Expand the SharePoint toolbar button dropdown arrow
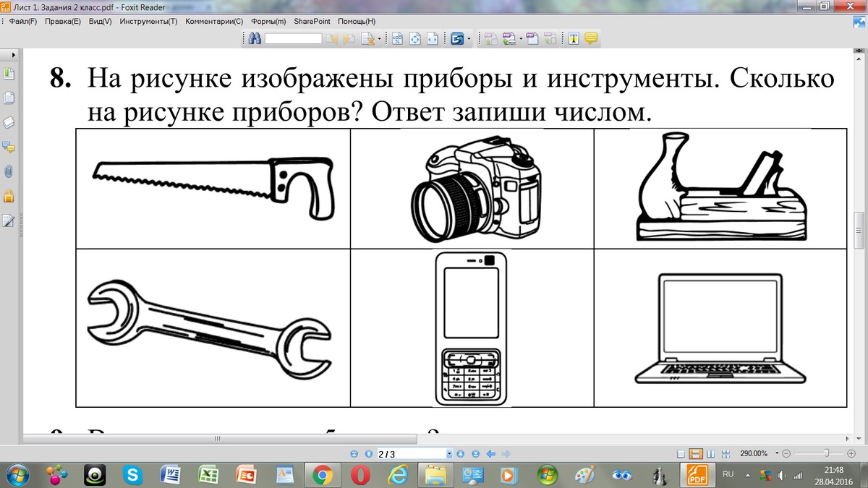Viewport: 868px width, 488px height. pos(469,38)
